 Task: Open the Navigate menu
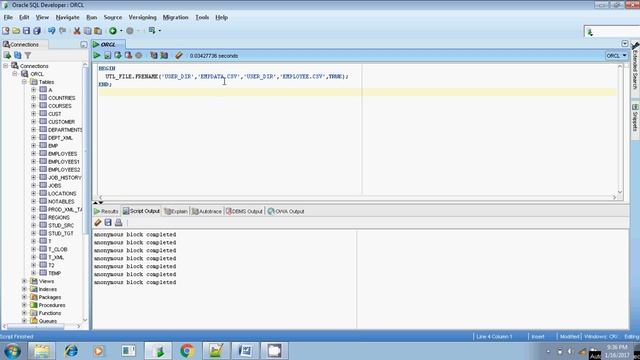tap(67, 18)
